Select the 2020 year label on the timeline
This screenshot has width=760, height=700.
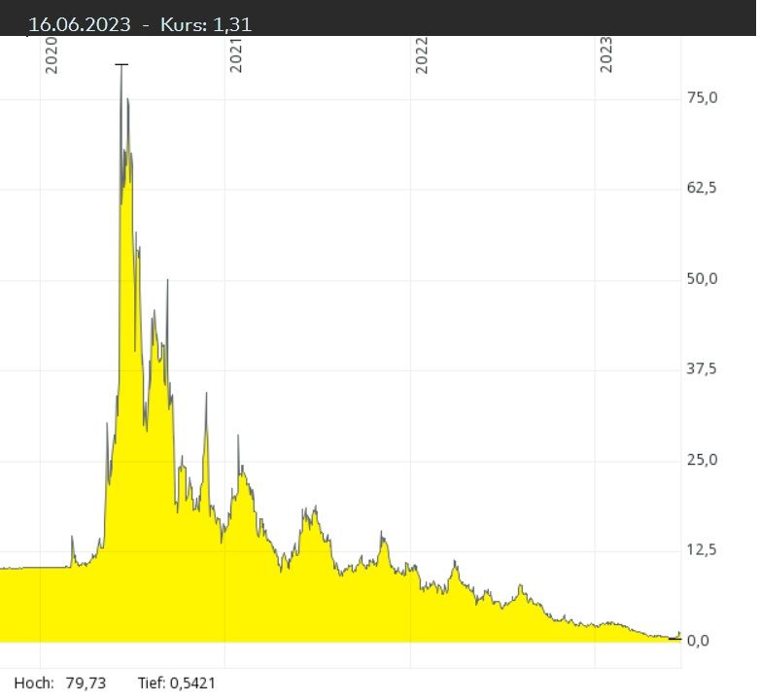52,57
